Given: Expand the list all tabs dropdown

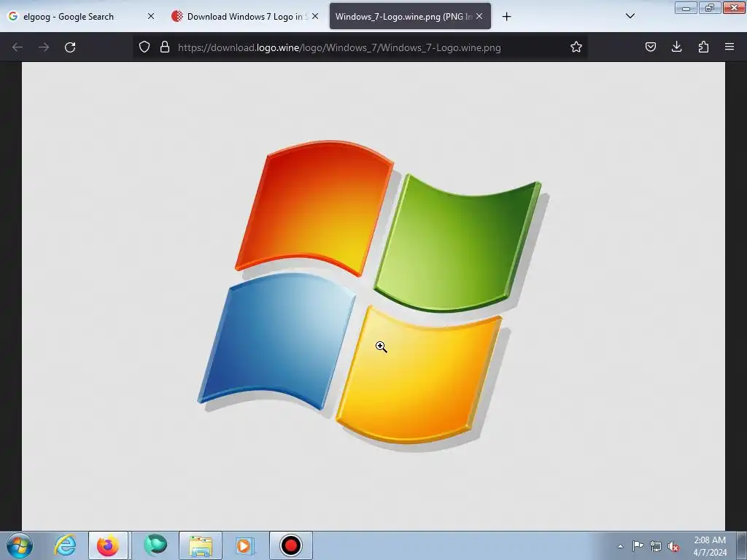Looking at the screenshot, I should click(x=630, y=16).
